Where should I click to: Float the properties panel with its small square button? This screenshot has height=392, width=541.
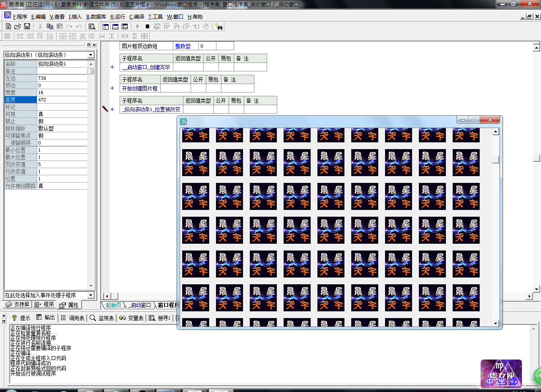coord(89,45)
